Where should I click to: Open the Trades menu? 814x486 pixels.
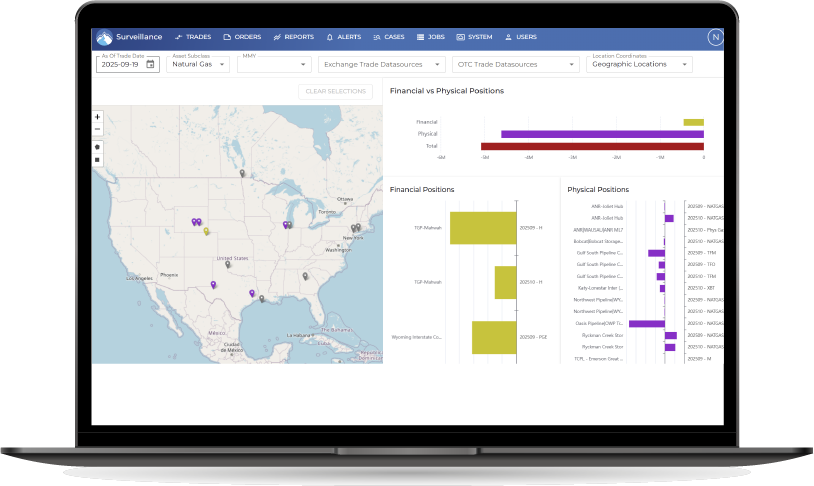[x=192, y=37]
